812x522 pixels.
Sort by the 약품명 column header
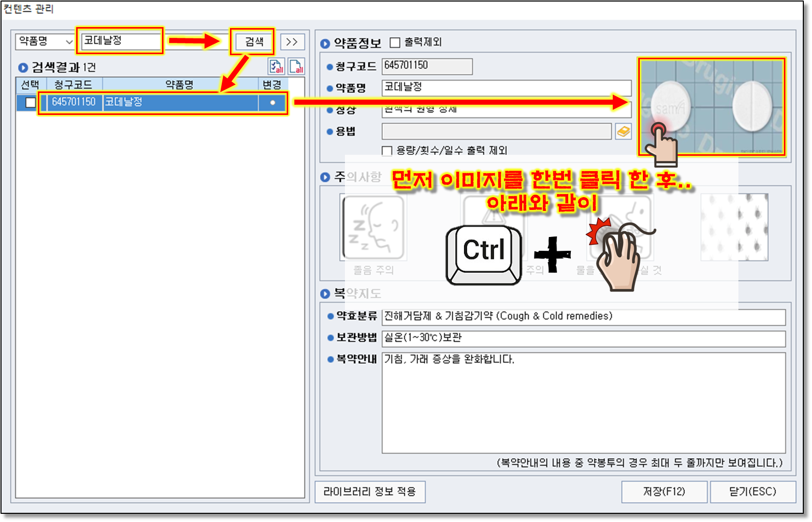click(x=179, y=84)
